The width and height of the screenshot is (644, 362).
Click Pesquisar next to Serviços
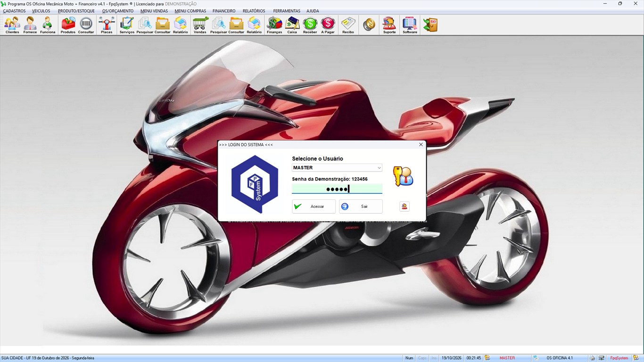[x=145, y=25]
